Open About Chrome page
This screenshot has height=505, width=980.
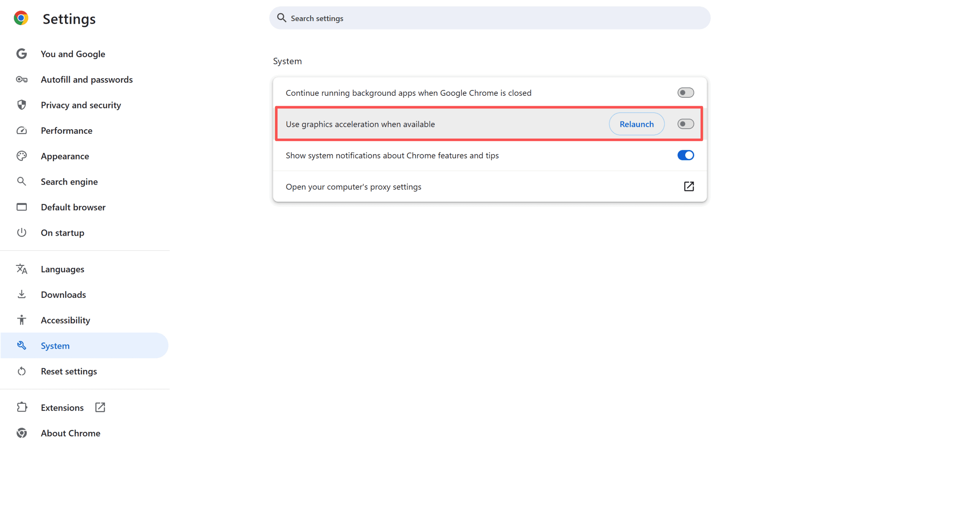[x=70, y=433]
